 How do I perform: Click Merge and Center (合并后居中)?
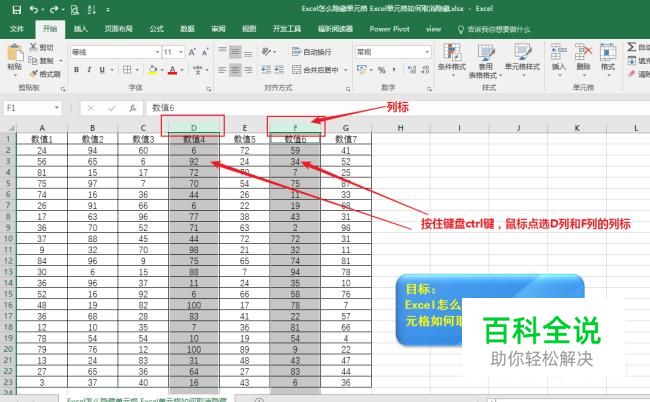click(316, 70)
